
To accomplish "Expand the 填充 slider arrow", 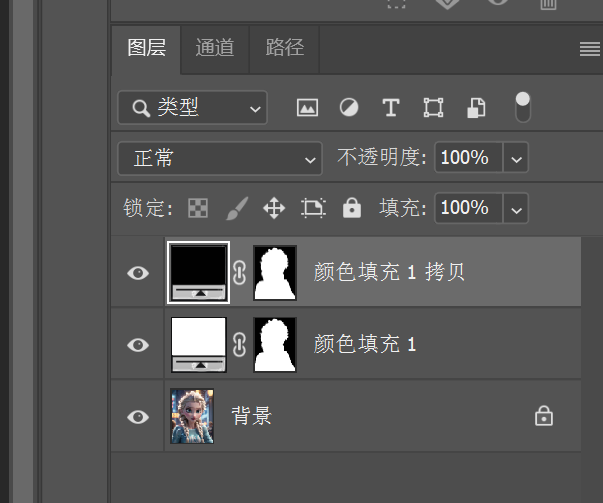I will (516, 209).
